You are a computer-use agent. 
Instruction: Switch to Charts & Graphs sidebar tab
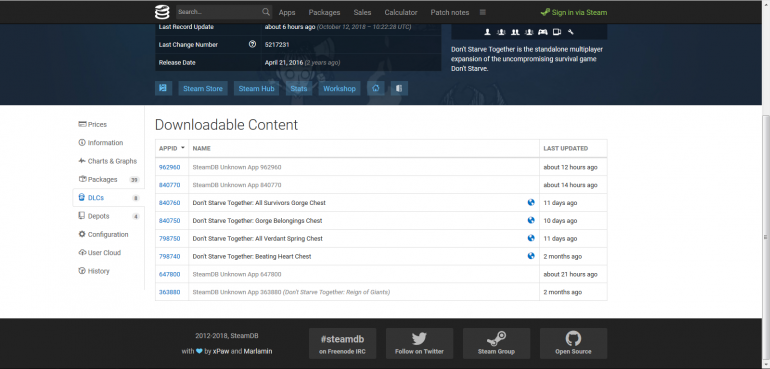coord(109,161)
